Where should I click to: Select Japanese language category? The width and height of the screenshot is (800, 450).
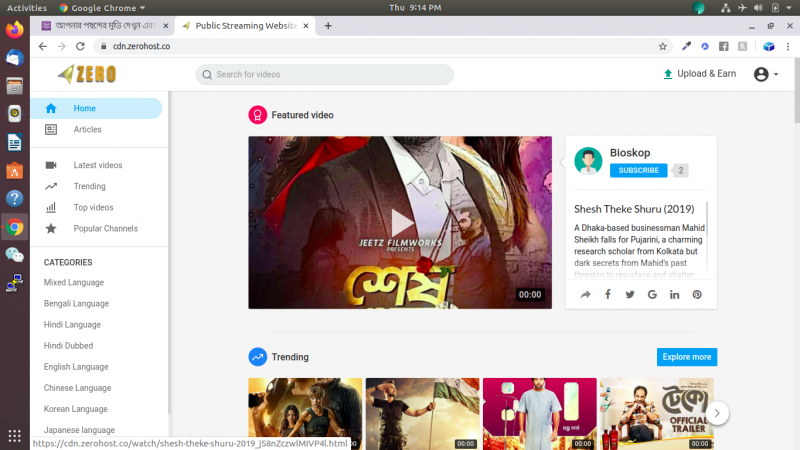click(x=79, y=430)
